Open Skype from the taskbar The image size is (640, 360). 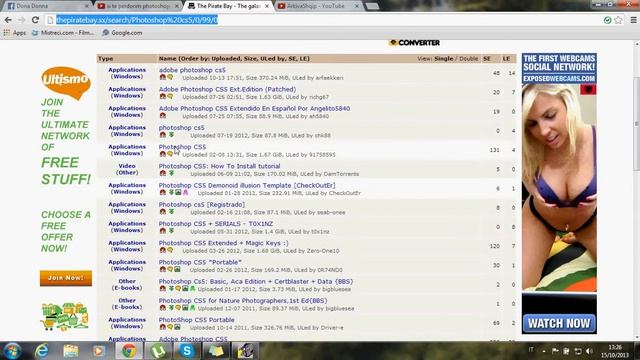187,351
